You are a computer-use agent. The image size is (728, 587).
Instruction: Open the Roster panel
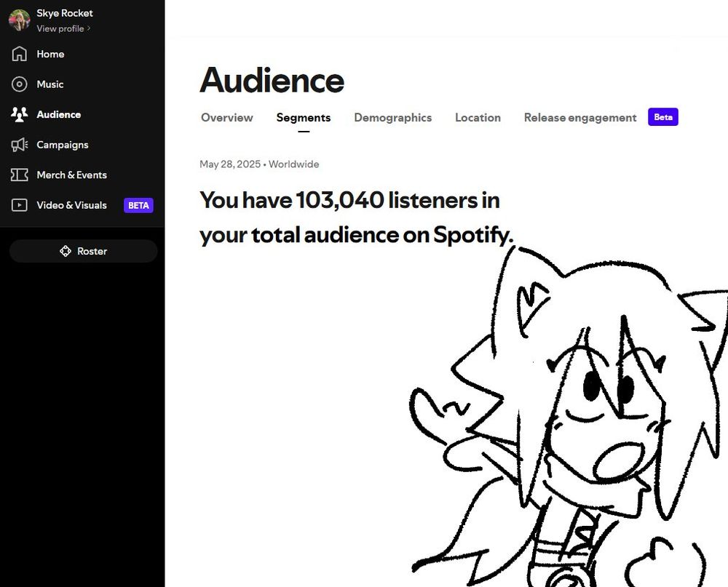click(83, 251)
